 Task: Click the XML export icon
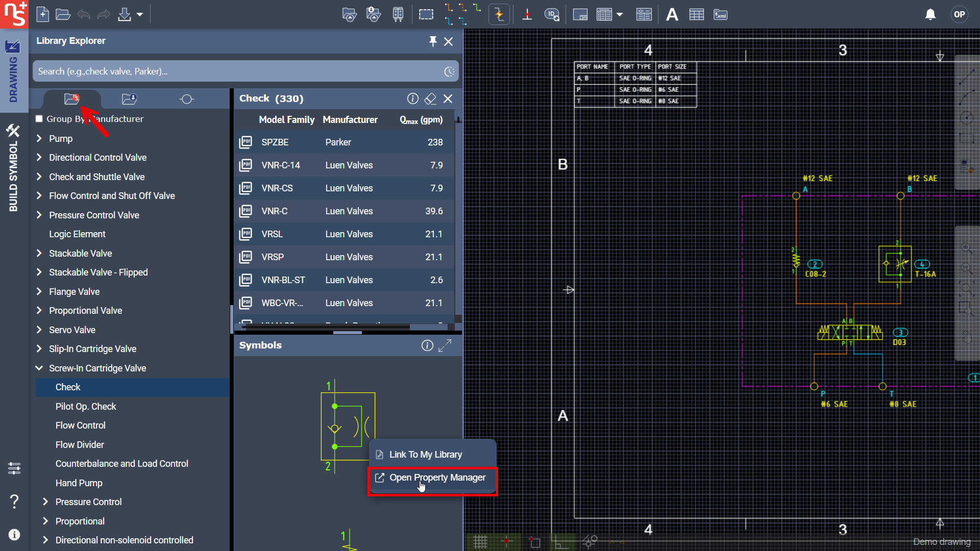(720, 14)
